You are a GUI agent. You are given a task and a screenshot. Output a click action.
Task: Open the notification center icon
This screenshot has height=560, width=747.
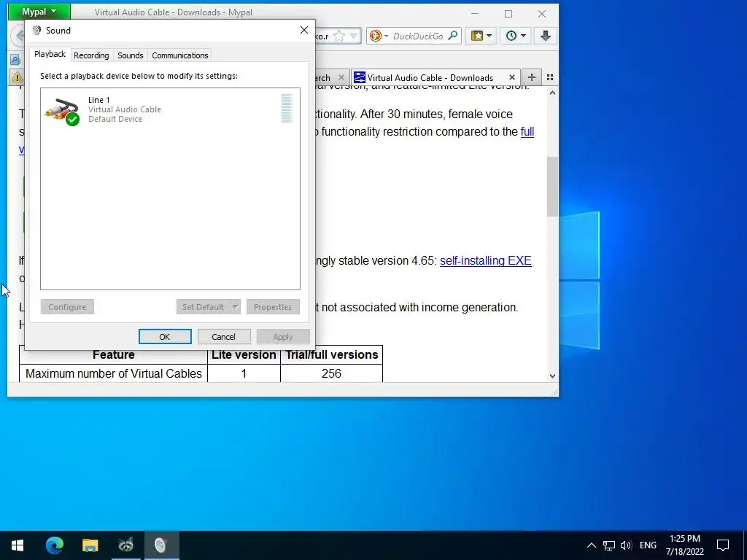[x=723, y=545]
